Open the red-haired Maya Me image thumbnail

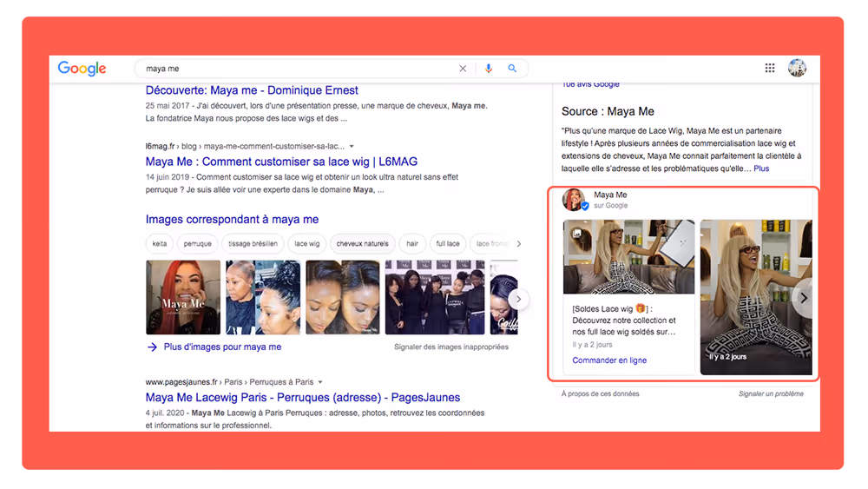tap(183, 297)
